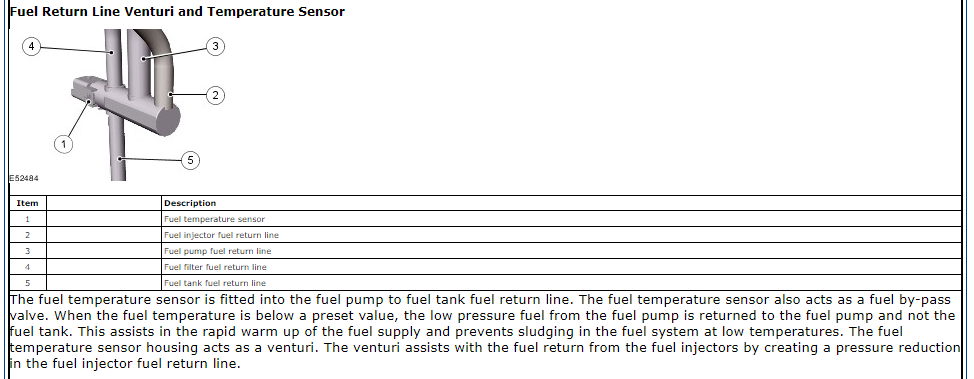The height and width of the screenshot is (379, 974).
Task: Click the paragraph describing the venturi
Action: [485, 331]
